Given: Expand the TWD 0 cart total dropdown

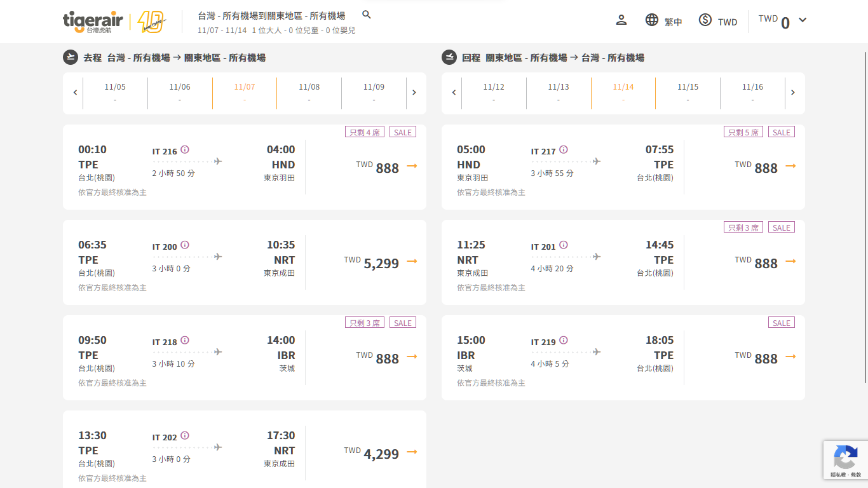Looking at the screenshot, I should coord(803,20).
